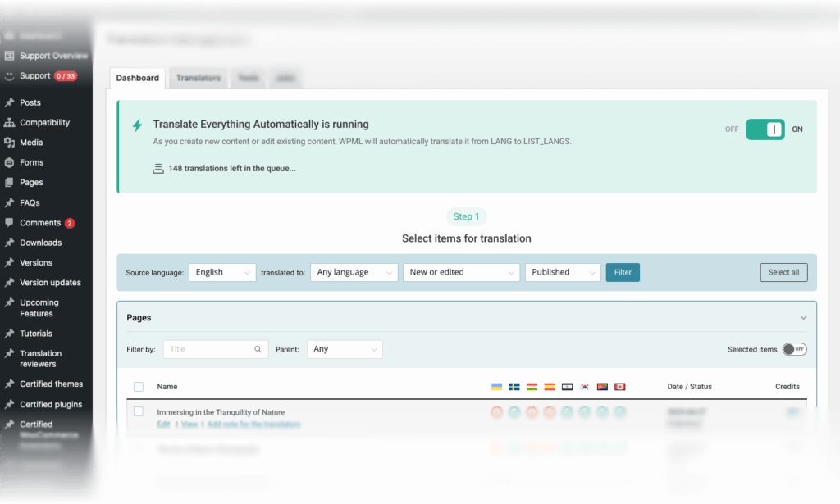Image resolution: width=840 pixels, height=504 pixels.
Task: Open Downloads in the sidebar menu
Action: click(41, 243)
